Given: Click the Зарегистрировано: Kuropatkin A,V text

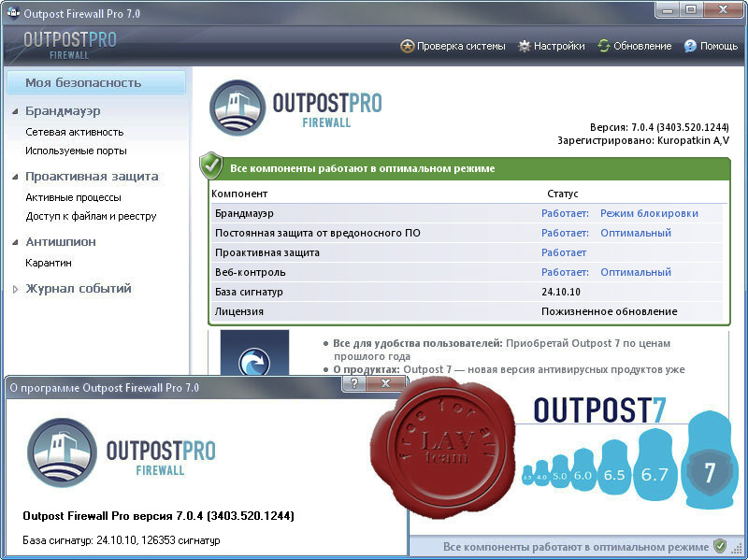Looking at the screenshot, I should coord(643,141).
